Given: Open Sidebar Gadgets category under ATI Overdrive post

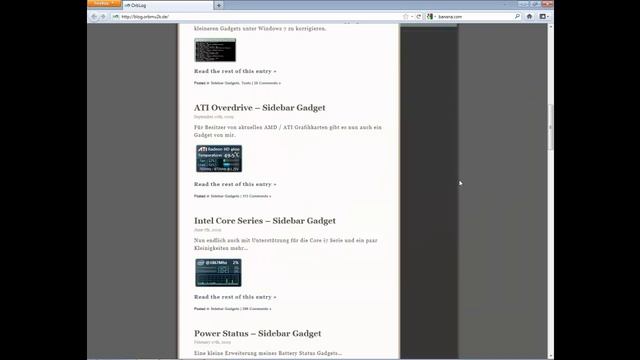Looking at the screenshot, I should pyautogui.click(x=225, y=196).
